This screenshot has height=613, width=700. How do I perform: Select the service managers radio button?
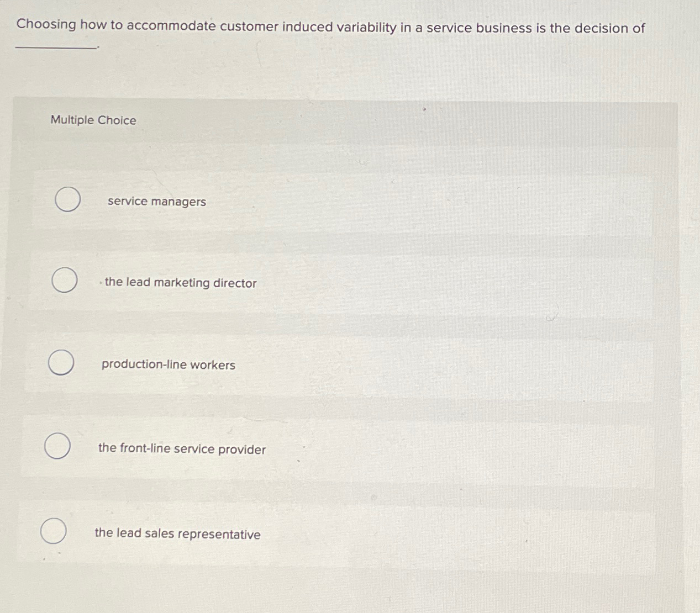67,200
